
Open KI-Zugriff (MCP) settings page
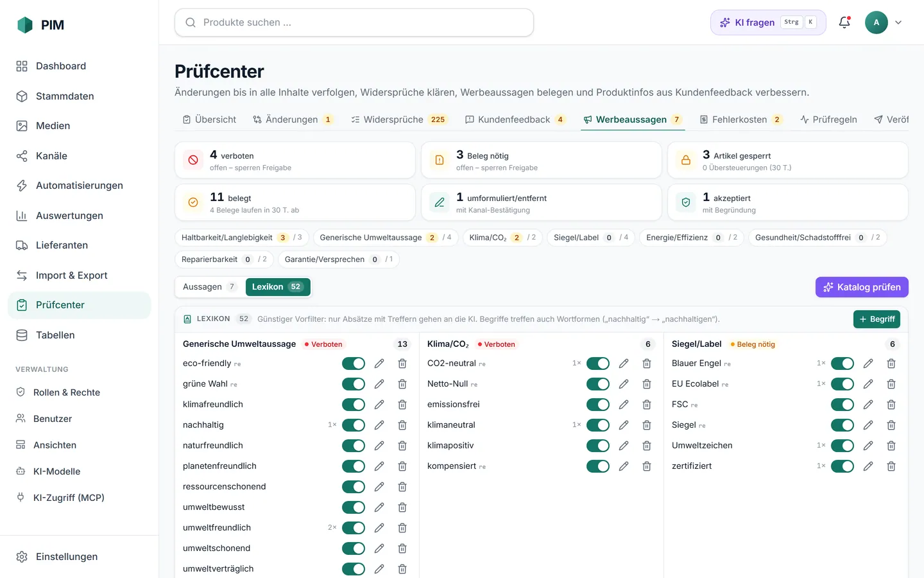click(80, 498)
